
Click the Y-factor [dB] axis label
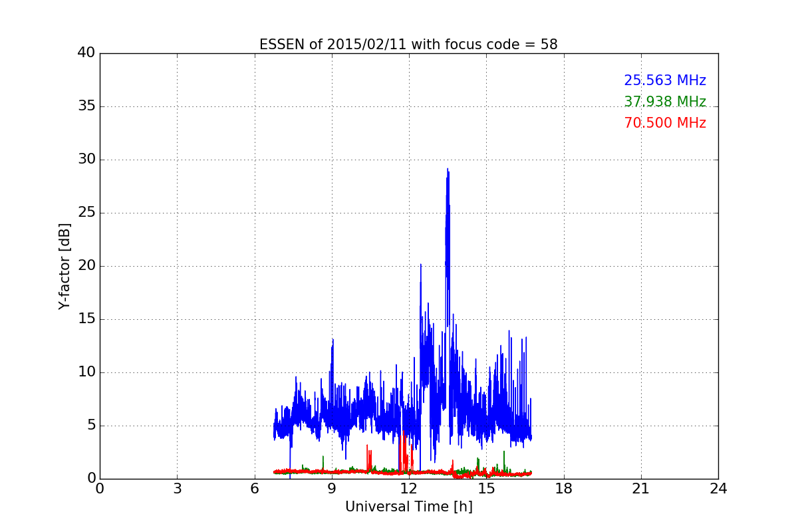click(x=65, y=266)
